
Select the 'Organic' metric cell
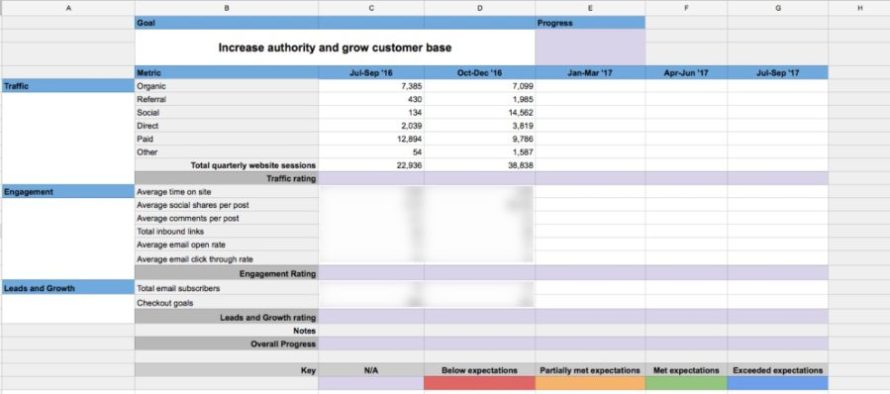(226, 86)
